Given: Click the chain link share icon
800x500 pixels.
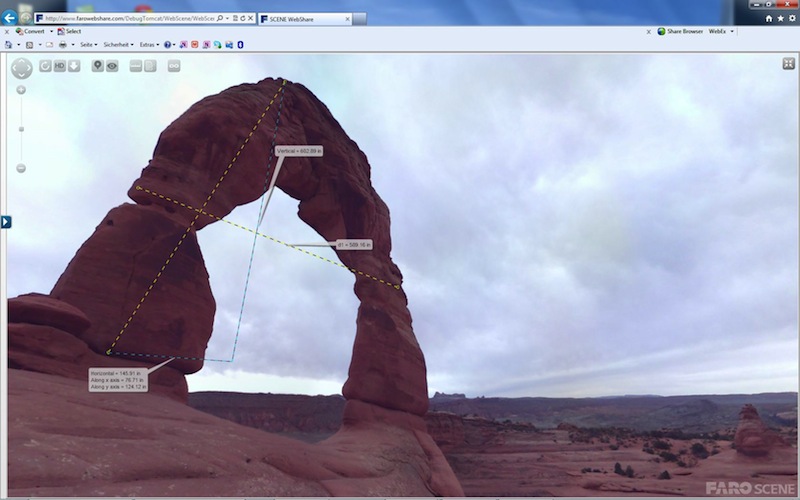Looking at the screenshot, I should click(174, 66).
